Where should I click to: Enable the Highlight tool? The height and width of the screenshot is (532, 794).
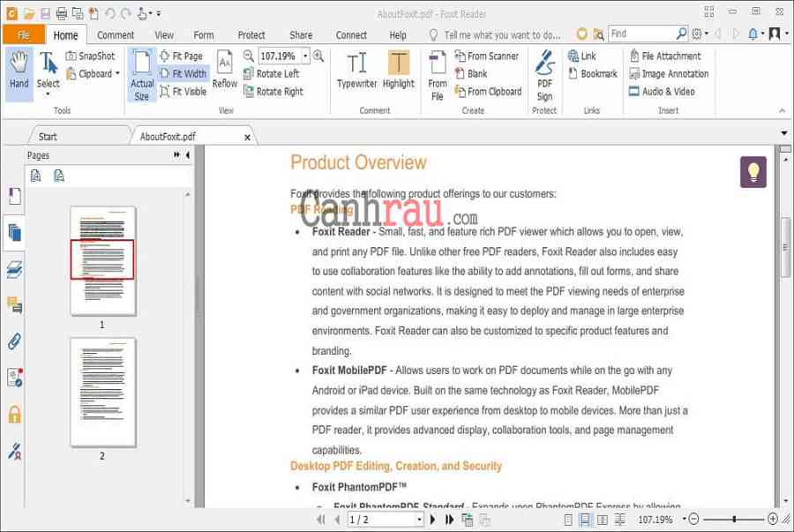coord(399,70)
